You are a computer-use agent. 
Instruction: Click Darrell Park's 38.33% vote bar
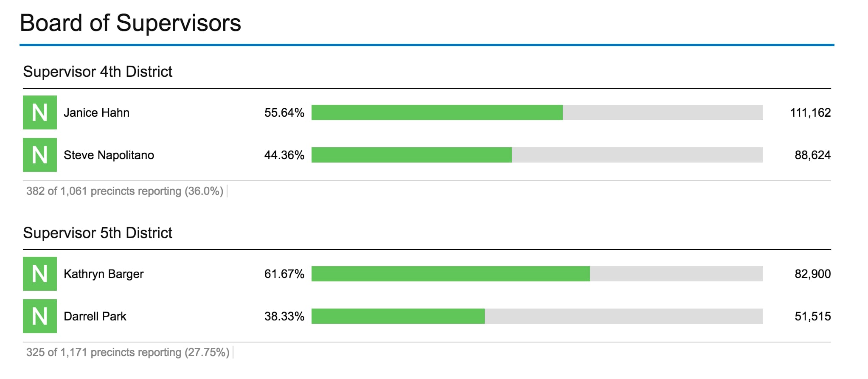coord(537,316)
